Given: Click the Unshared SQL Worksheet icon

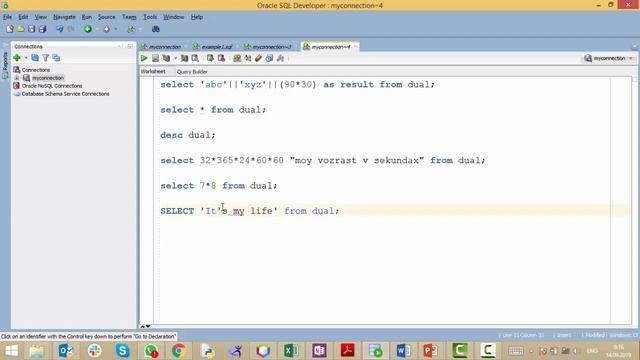Looking at the screenshot, I should click(237, 58).
